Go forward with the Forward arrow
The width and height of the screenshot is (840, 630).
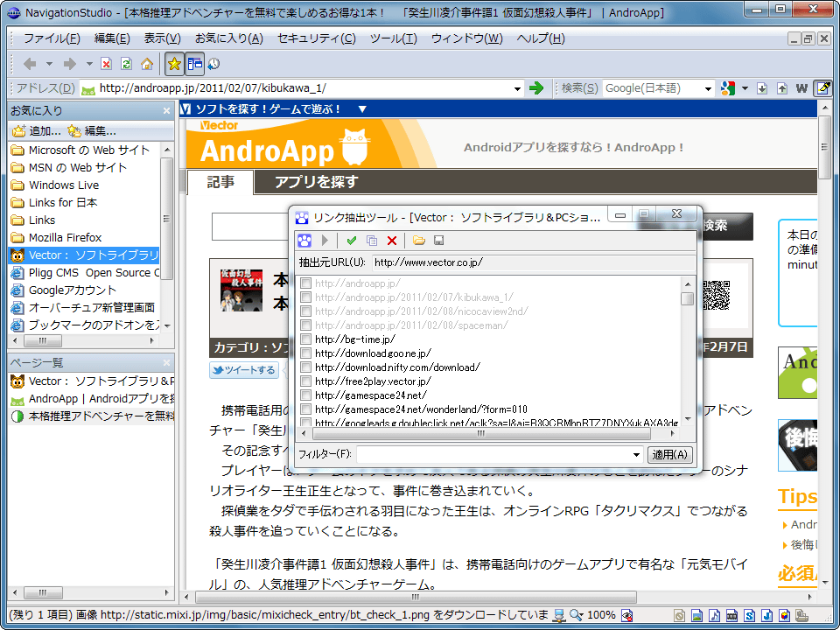tap(70, 64)
